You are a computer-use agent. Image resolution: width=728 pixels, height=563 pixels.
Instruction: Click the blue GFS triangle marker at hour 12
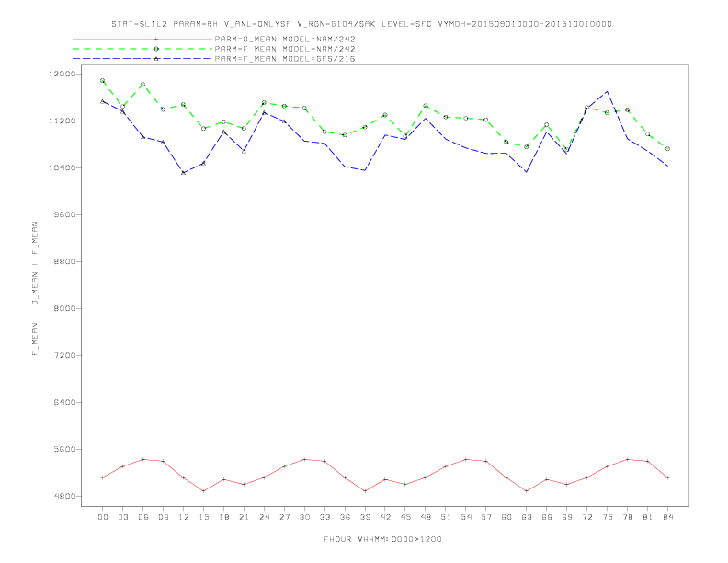(x=184, y=173)
